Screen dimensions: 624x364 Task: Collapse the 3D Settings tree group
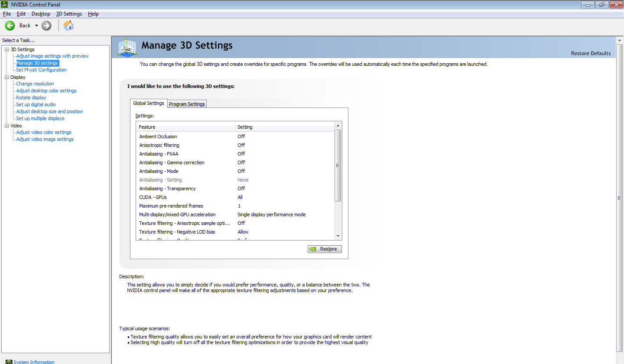tap(6, 49)
